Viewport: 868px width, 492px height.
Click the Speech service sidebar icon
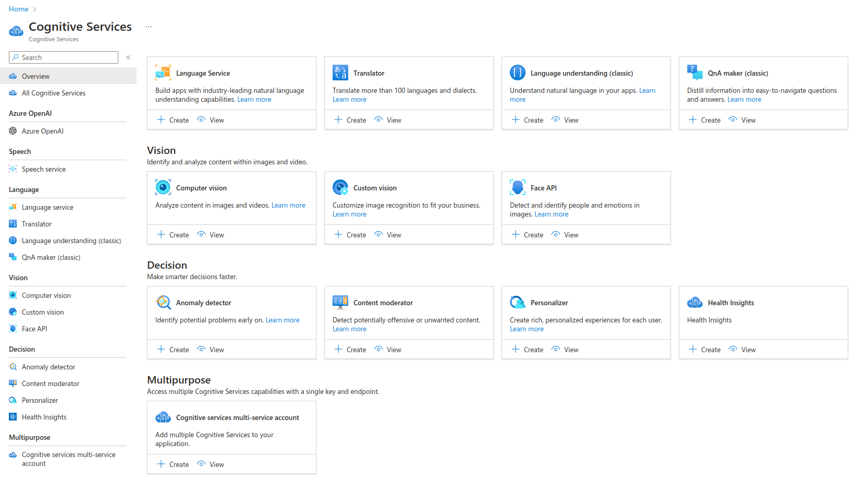[13, 169]
